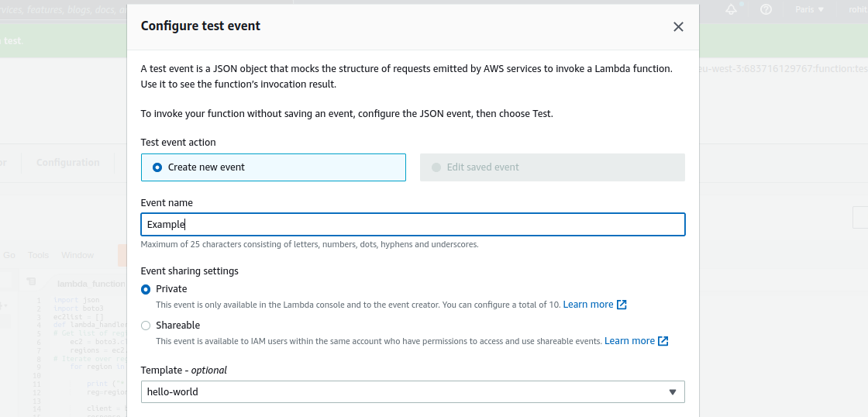The height and width of the screenshot is (417, 868).
Task: Open the Paris region selector
Action: (x=809, y=9)
